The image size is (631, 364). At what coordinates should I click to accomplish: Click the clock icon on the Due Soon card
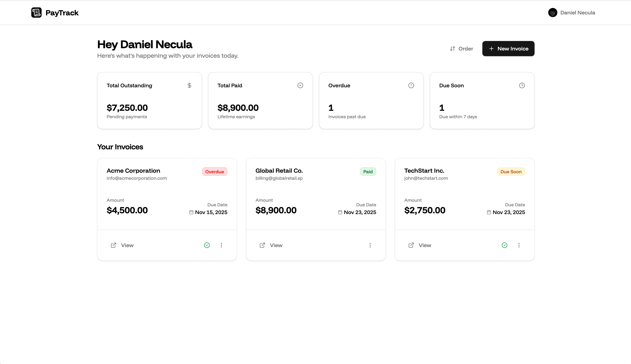pyautogui.click(x=522, y=85)
